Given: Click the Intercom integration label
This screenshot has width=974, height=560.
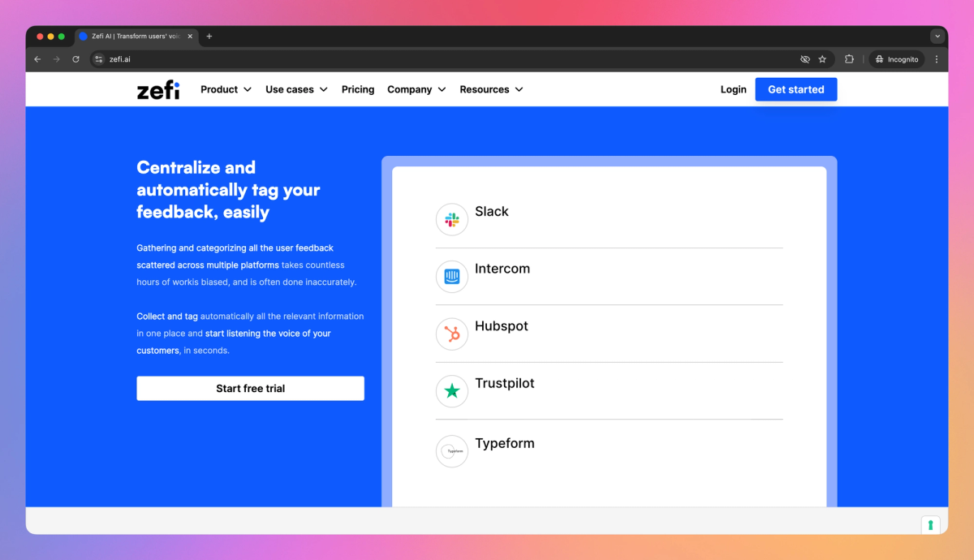Looking at the screenshot, I should click(x=502, y=269).
